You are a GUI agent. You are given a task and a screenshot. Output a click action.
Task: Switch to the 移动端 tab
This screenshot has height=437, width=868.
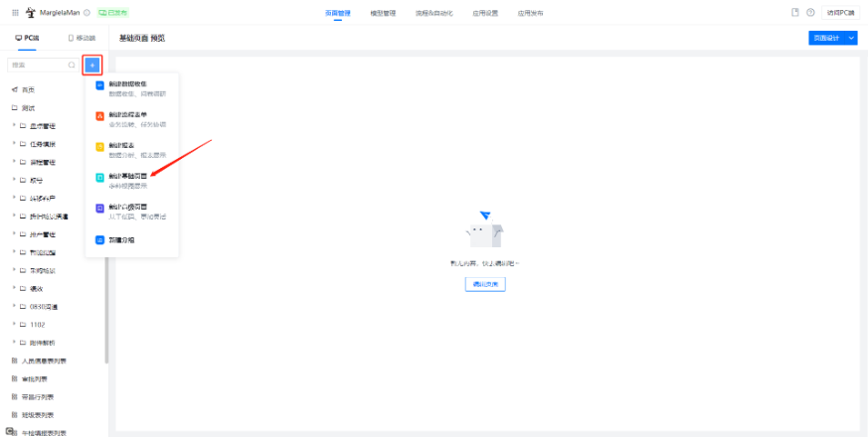(x=82, y=38)
